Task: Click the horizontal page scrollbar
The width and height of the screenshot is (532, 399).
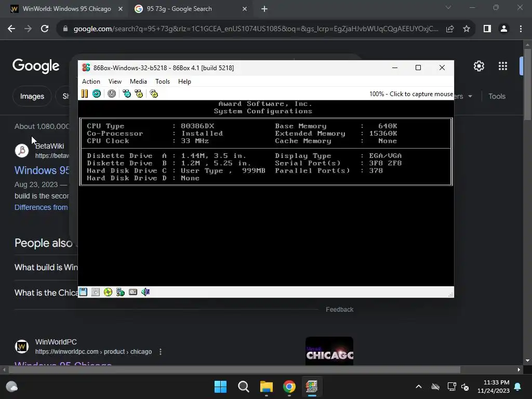Action: (x=233, y=369)
